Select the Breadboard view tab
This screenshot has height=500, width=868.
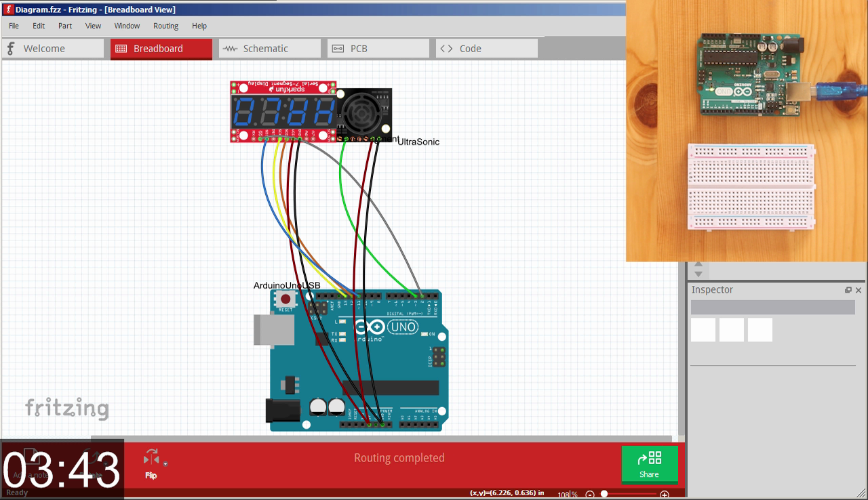pyautogui.click(x=161, y=49)
